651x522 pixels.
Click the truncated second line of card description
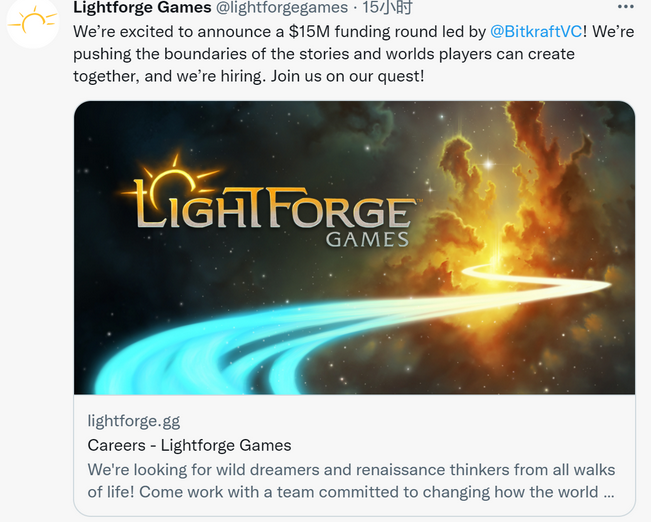[351, 492]
